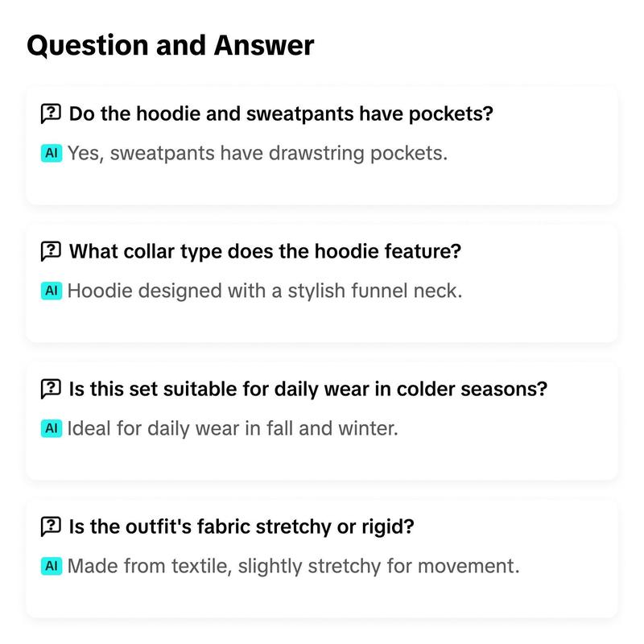This screenshot has width=644, height=644.
Task: Open question about stretchy or rigid fabric
Action: click(242, 526)
